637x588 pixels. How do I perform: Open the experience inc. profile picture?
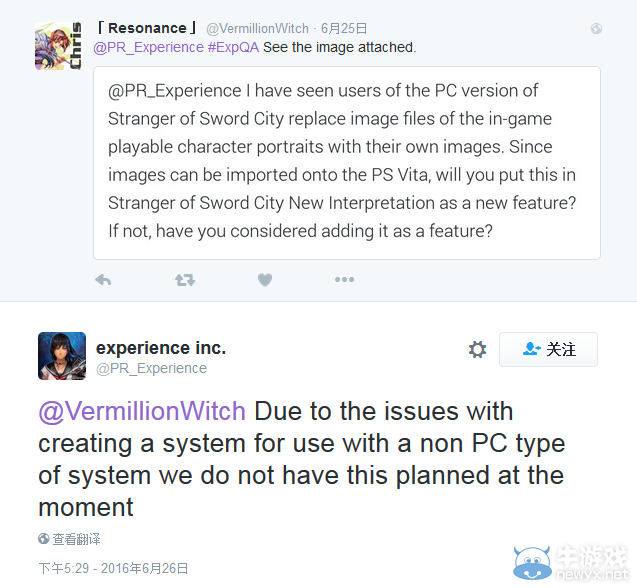tap(62, 356)
